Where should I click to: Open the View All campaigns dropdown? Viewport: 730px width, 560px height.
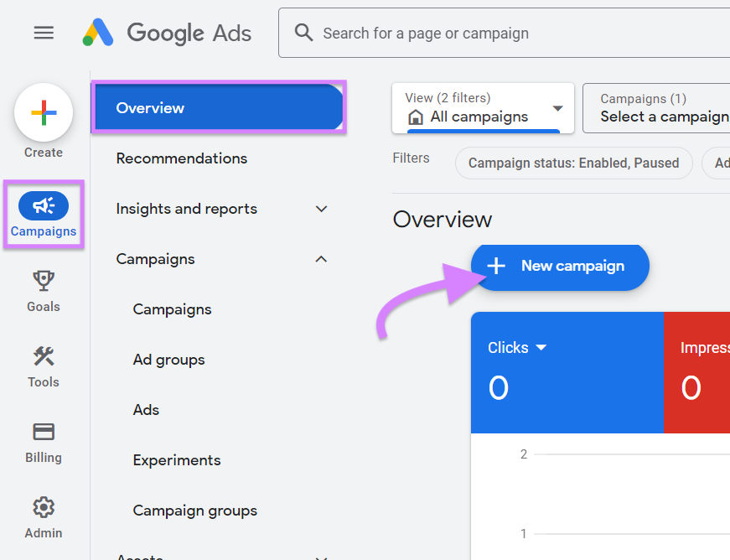[x=483, y=108]
